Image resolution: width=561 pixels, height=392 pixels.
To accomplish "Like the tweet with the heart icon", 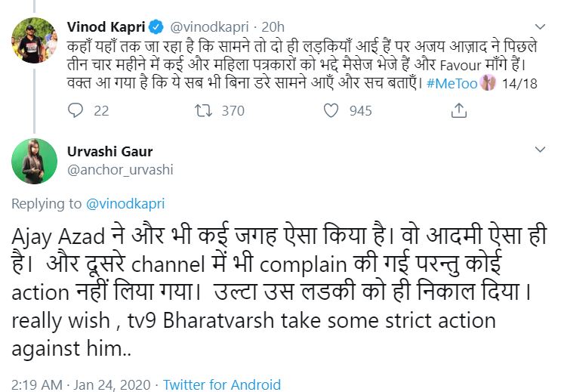I will [330, 110].
